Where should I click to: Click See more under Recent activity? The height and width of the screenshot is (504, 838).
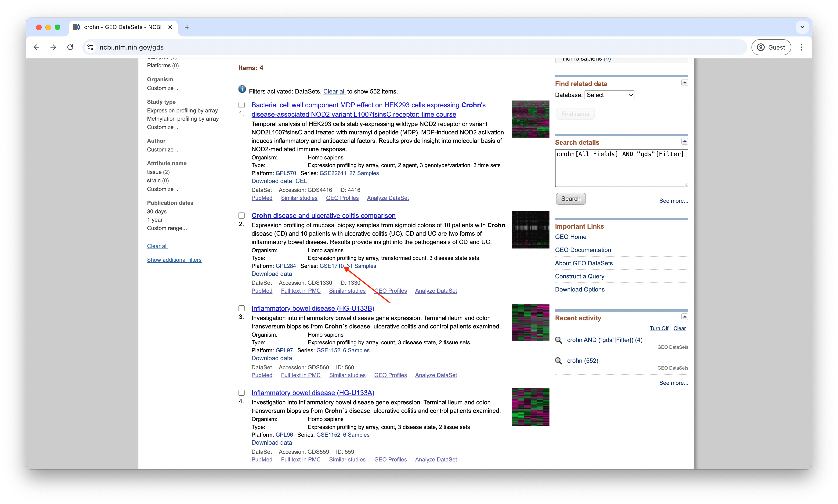(674, 383)
